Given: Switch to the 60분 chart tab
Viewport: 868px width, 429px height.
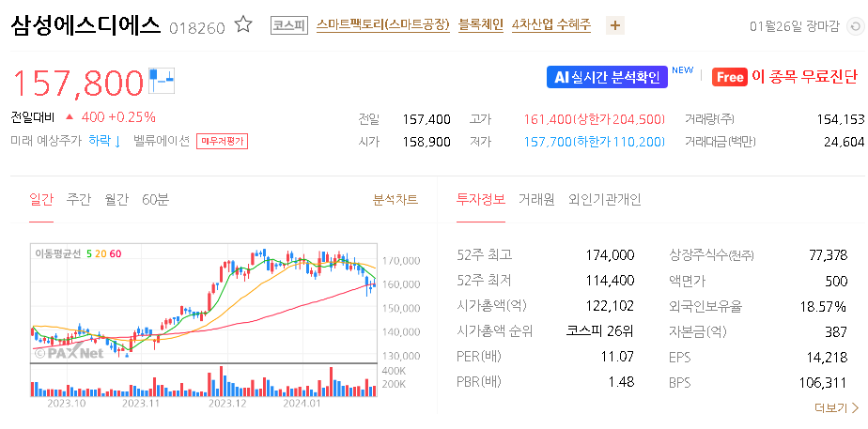Looking at the screenshot, I should click(x=155, y=200).
